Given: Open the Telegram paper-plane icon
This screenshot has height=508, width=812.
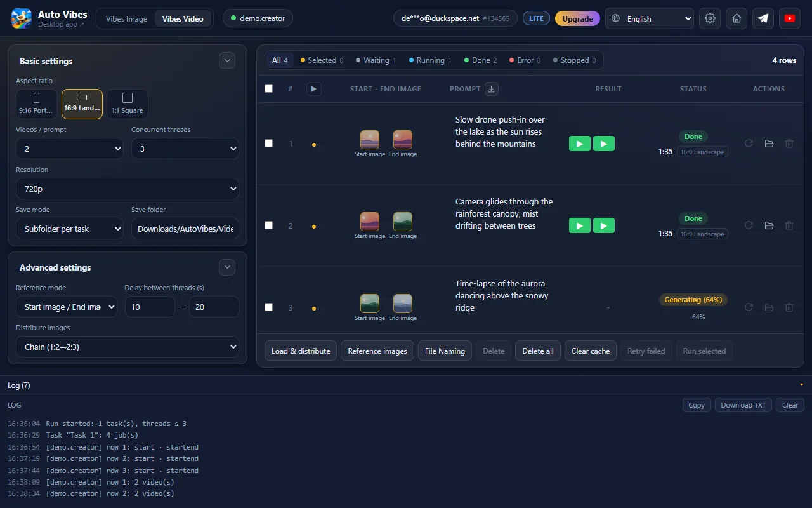Looking at the screenshot, I should pyautogui.click(x=763, y=18).
